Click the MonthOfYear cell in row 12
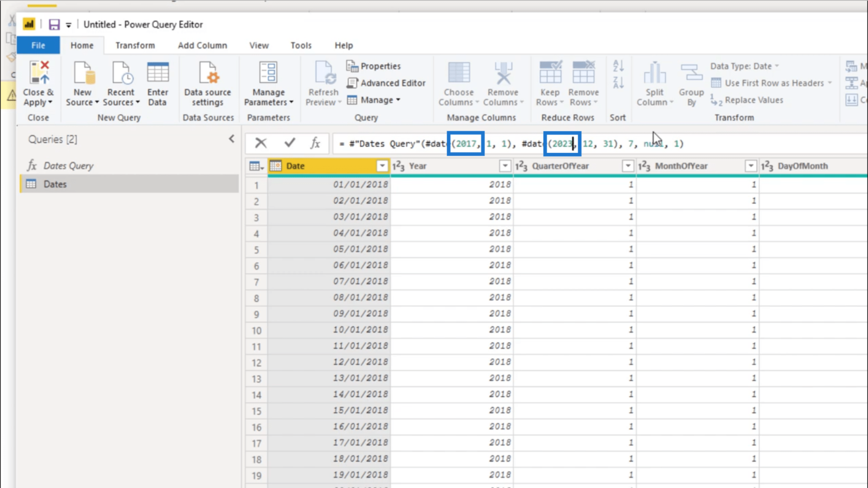 click(698, 361)
